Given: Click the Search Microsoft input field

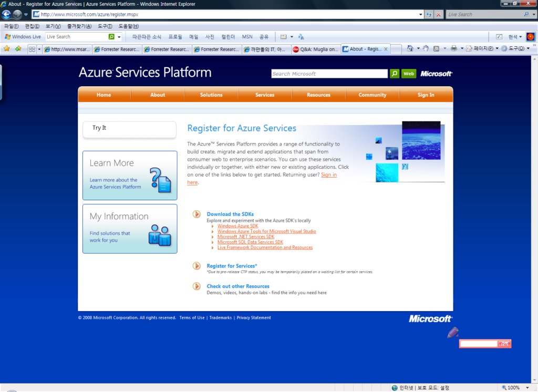Looking at the screenshot, I should (329, 74).
